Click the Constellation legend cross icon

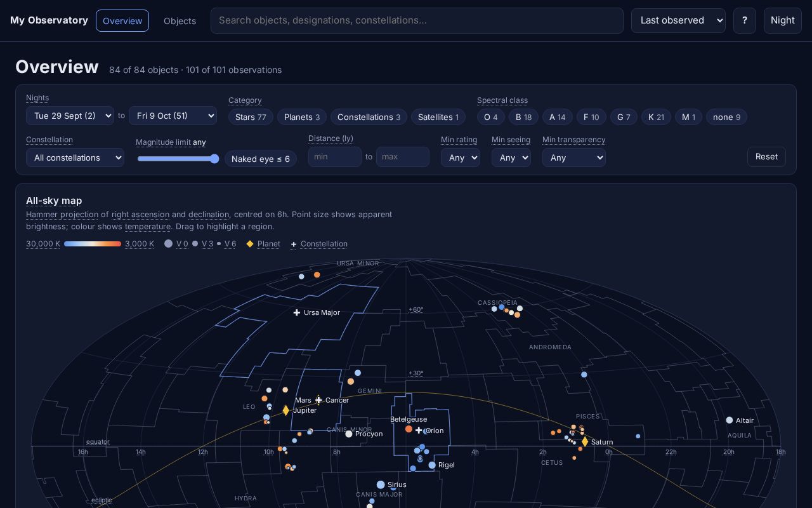point(293,244)
